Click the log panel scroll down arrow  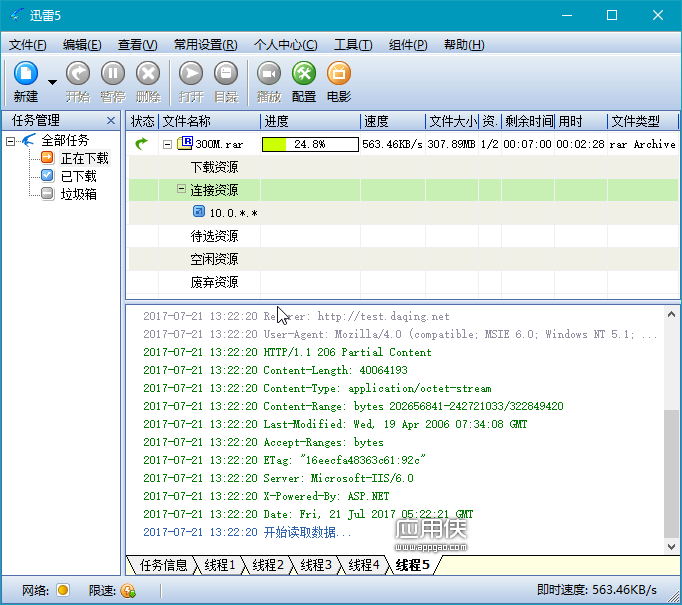tap(671, 546)
